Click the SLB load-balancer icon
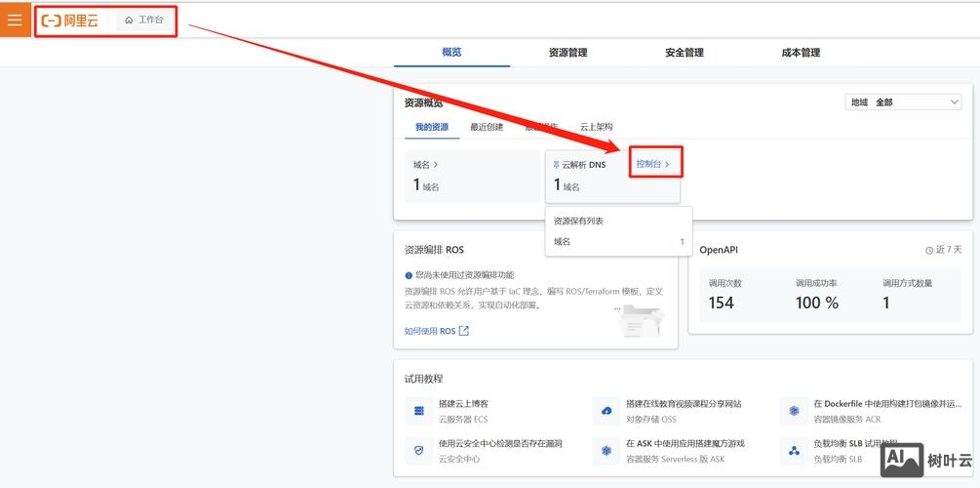Image resolution: width=980 pixels, height=488 pixels. [794, 451]
